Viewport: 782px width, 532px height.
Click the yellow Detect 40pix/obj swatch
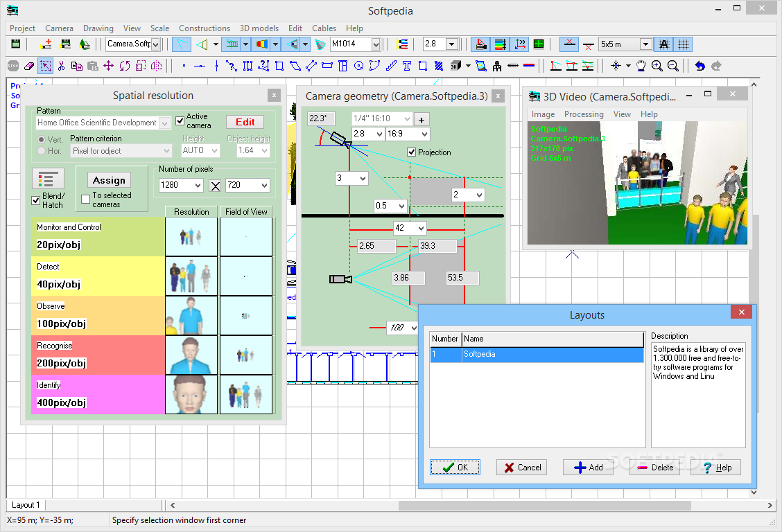(x=98, y=276)
